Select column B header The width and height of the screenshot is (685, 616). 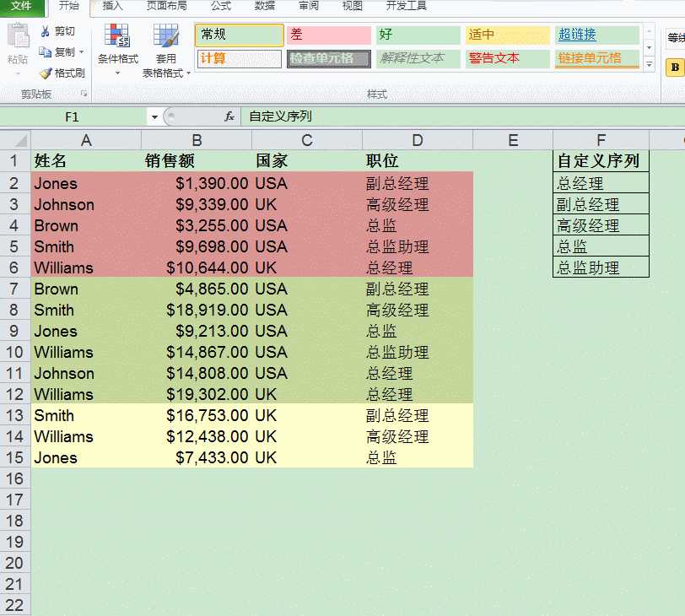tap(196, 140)
